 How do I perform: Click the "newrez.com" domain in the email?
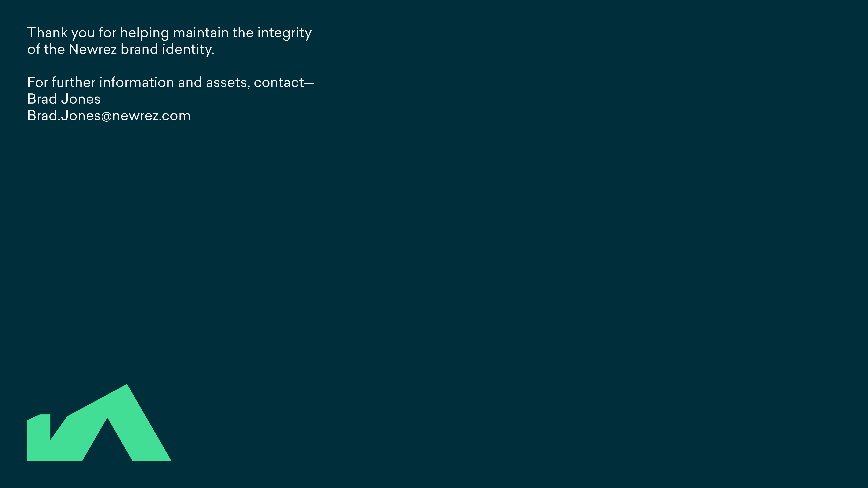coord(151,116)
